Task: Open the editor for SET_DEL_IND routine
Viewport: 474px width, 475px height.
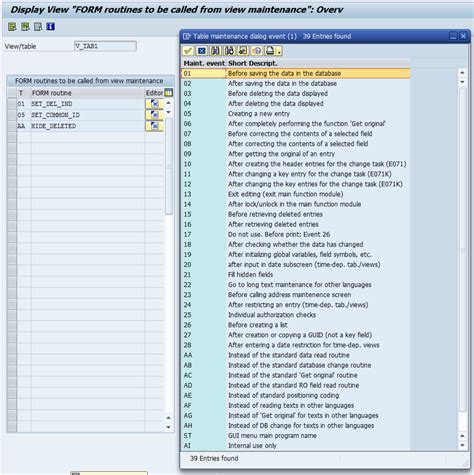Action: click(154, 104)
